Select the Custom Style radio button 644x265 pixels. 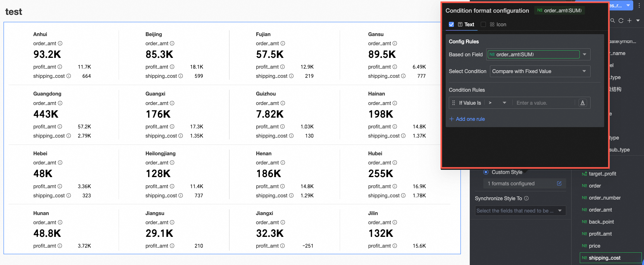tap(486, 172)
